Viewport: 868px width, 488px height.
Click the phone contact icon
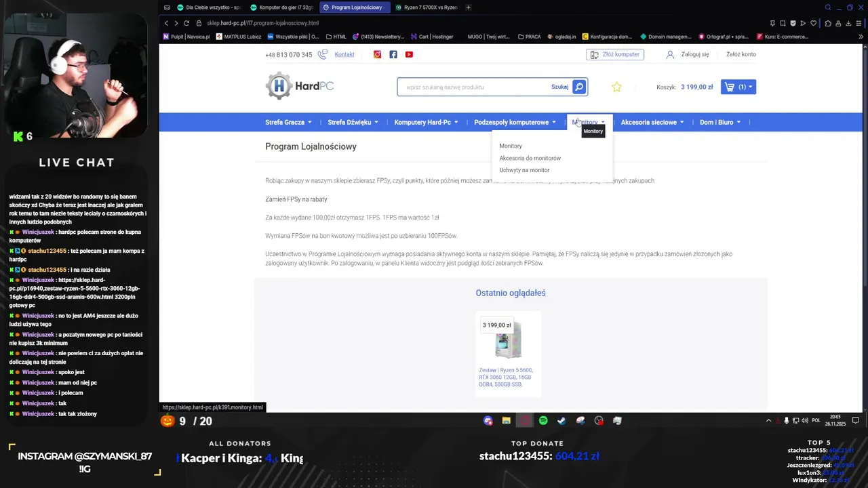pyautogui.click(x=322, y=54)
